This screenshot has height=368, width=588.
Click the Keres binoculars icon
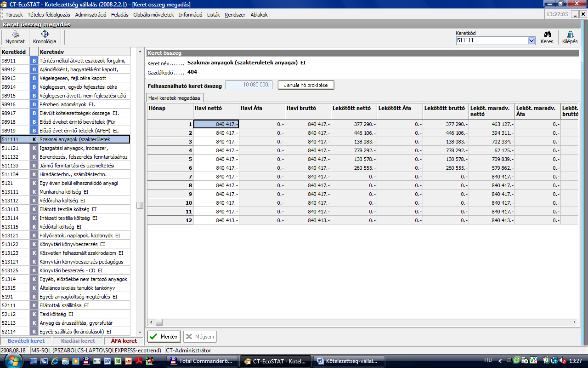coord(547,34)
